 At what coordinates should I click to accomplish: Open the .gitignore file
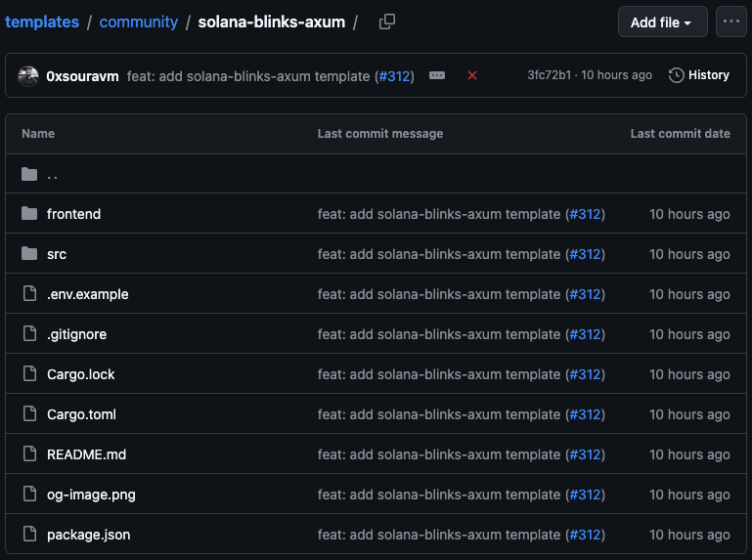click(x=76, y=334)
